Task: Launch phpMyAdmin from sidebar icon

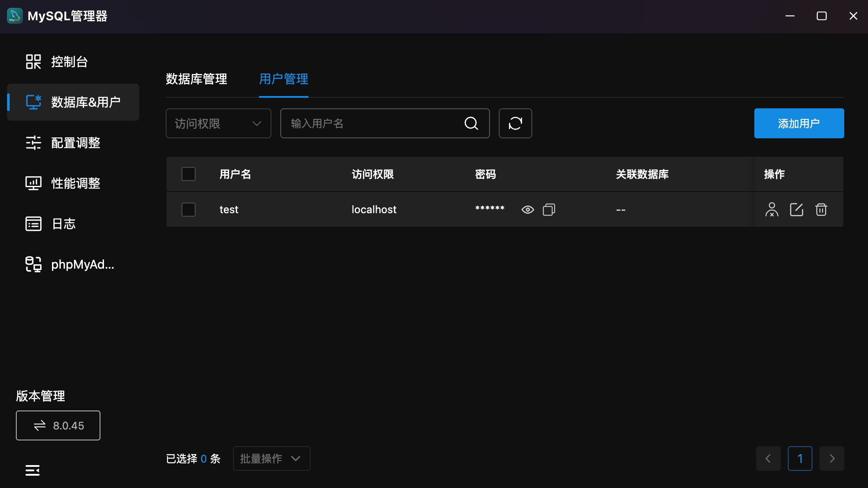Action: (x=33, y=264)
